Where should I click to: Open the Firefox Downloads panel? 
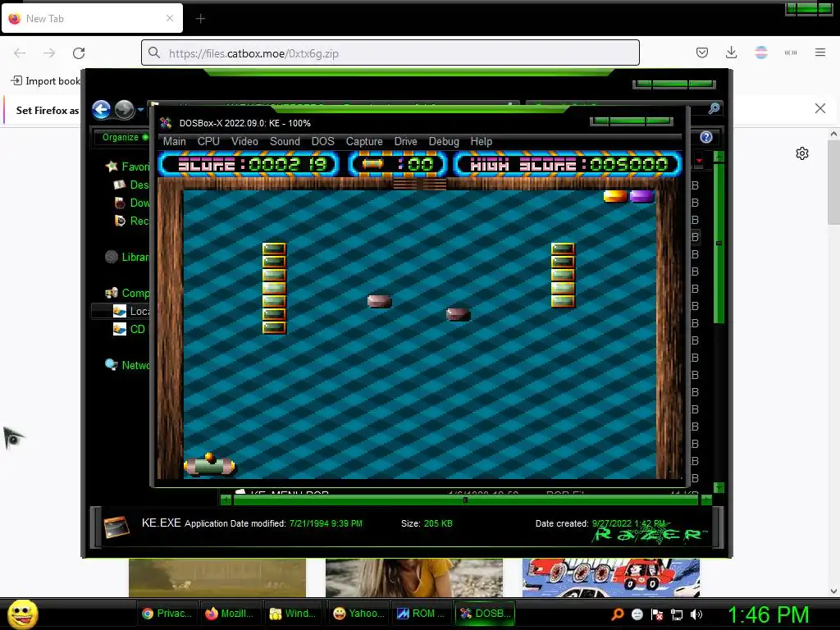pyautogui.click(x=731, y=52)
